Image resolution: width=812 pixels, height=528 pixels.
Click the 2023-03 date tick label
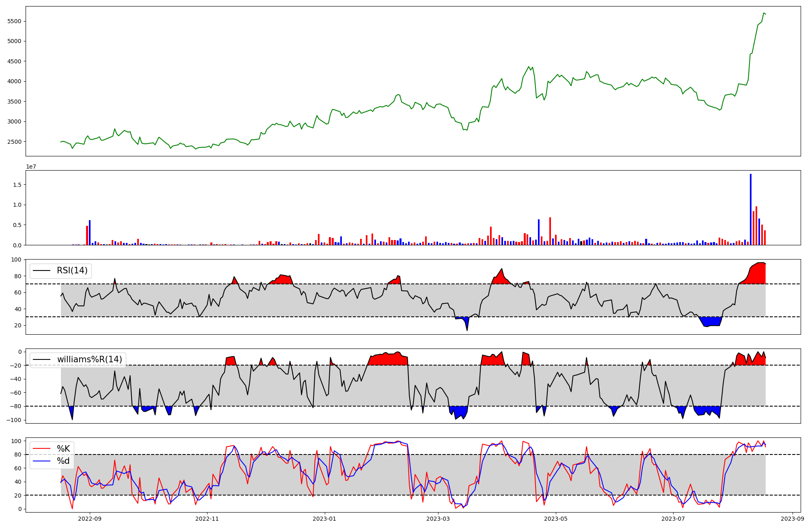click(x=438, y=519)
